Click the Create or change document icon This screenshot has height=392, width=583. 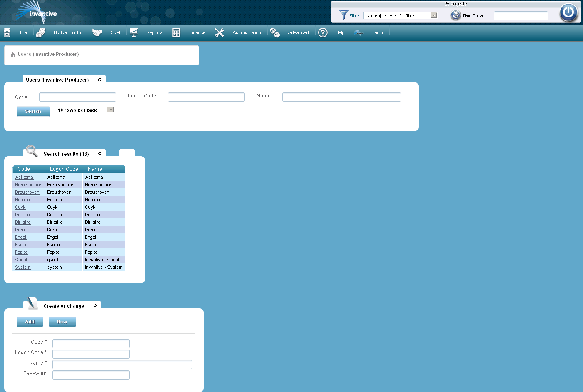(x=32, y=303)
